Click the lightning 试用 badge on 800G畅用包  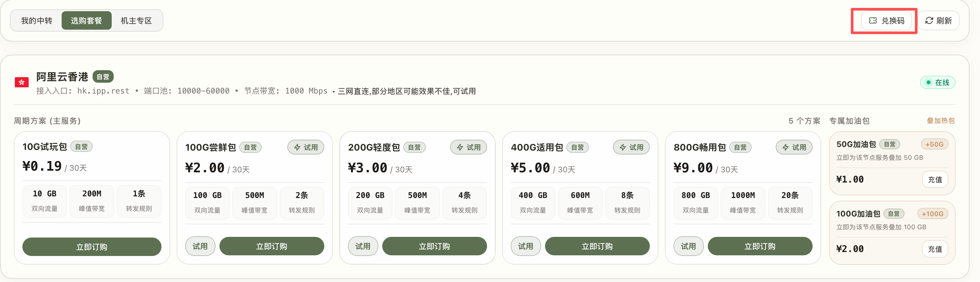pyautogui.click(x=794, y=147)
